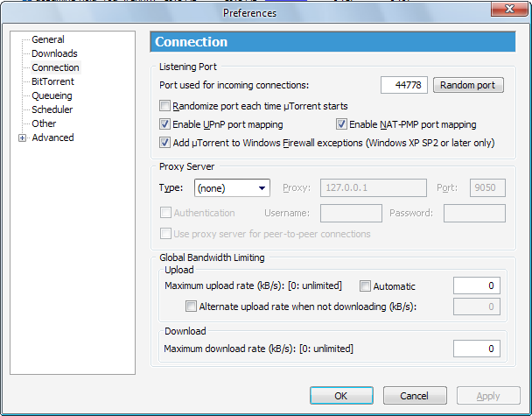The image size is (532, 416).
Task: Toggle Randomize port each time µTorrent starts
Action: [x=165, y=106]
